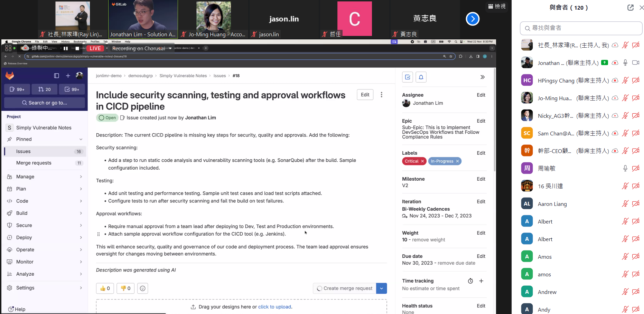The image size is (644, 314).
Task: Open Merge requests in sidebar
Action: pyautogui.click(x=34, y=163)
